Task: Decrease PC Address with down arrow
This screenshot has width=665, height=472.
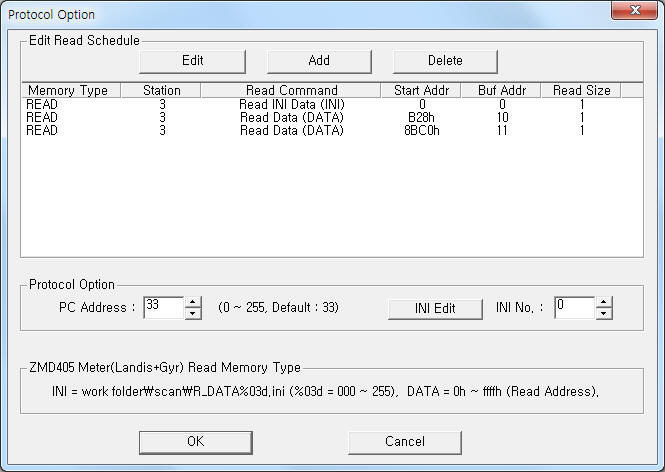Action: coord(193,313)
